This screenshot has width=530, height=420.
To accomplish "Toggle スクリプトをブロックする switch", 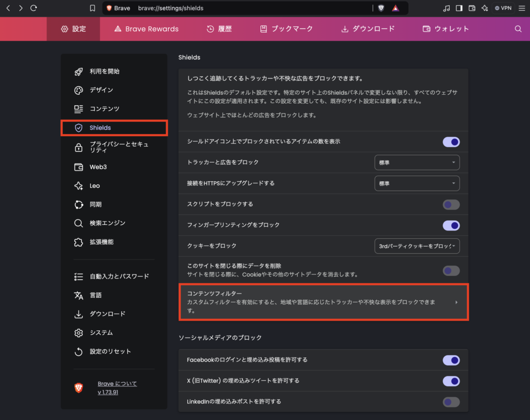I will point(451,205).
